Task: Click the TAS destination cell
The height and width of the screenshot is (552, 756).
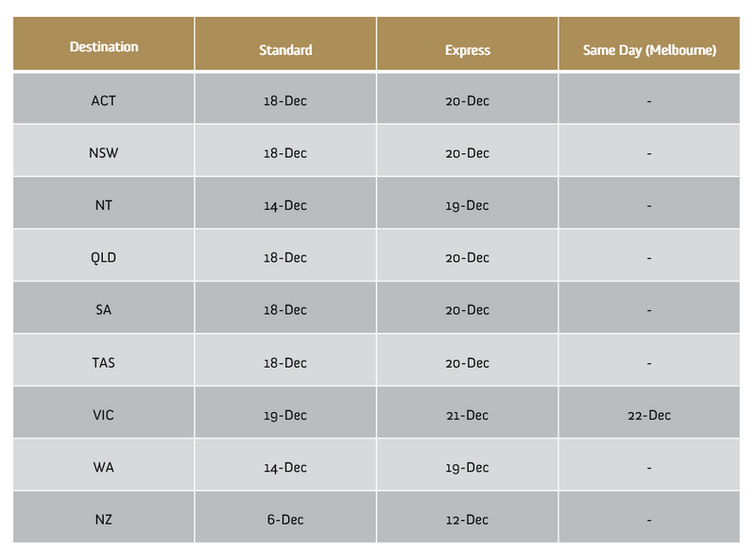Action: click(x=104, y=360)
